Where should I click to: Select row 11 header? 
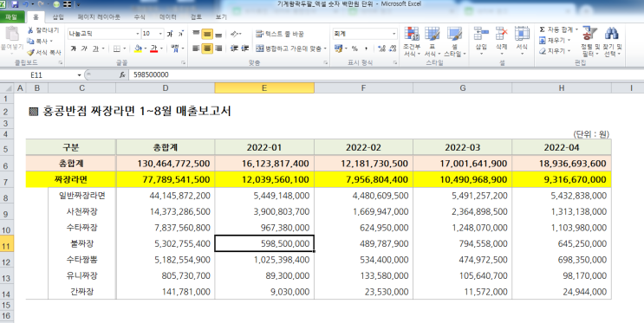[x=6, y=245]
